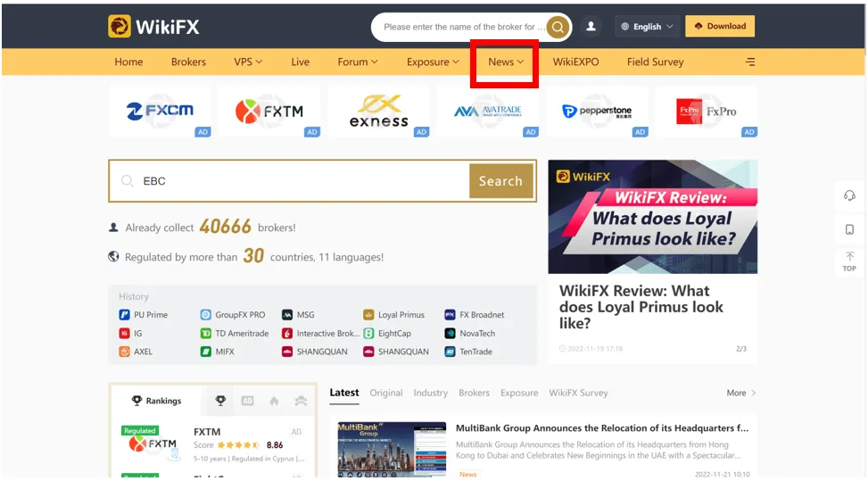Select the Rankings tab
The height and width of the screenshot is (489, 868).
156,401
